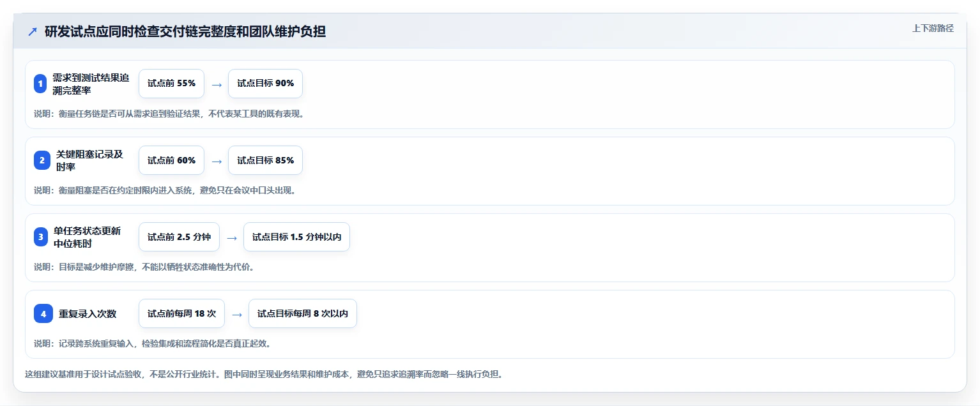Image resolution: width=980 pixels, height=406 pixels.
Task: Click the note starting 说明:衡量阻塞是否在约定时限内
Action: click(x=165, y=190)
